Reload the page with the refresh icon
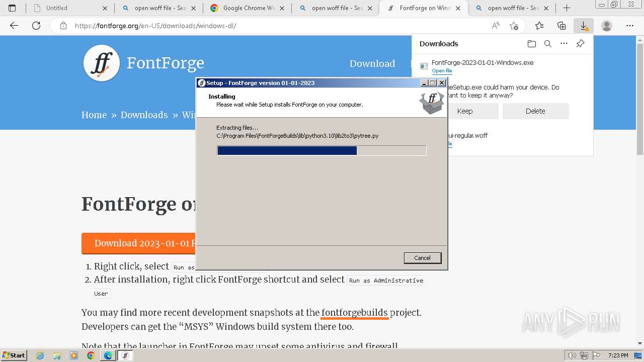 [x=36, y=26]
